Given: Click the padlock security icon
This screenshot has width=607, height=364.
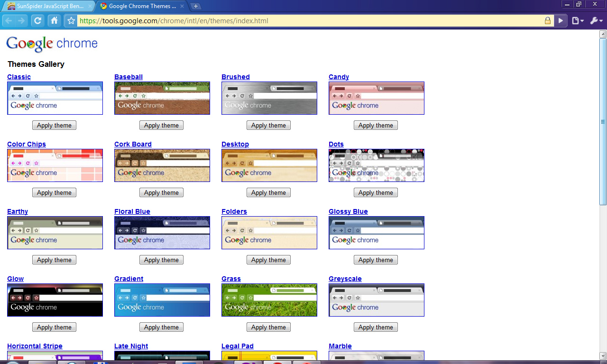Looking at the screenshot, I should [x=548, y=21].
